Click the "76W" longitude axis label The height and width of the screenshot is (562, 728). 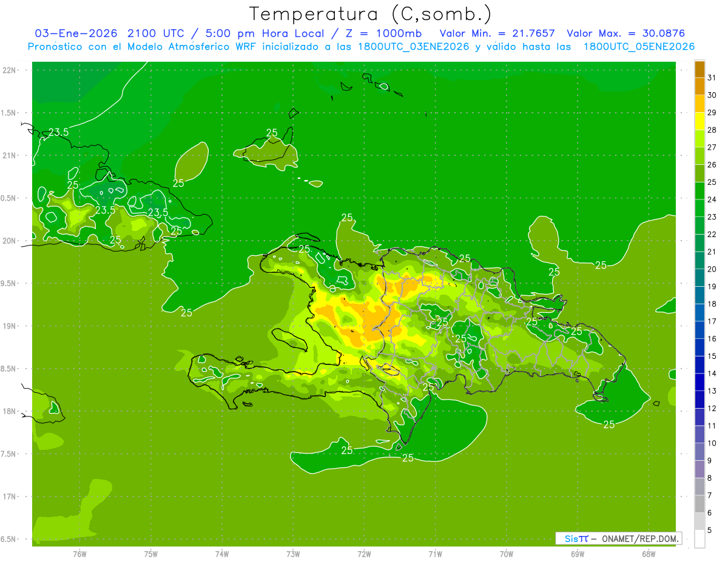pos(79,554)
